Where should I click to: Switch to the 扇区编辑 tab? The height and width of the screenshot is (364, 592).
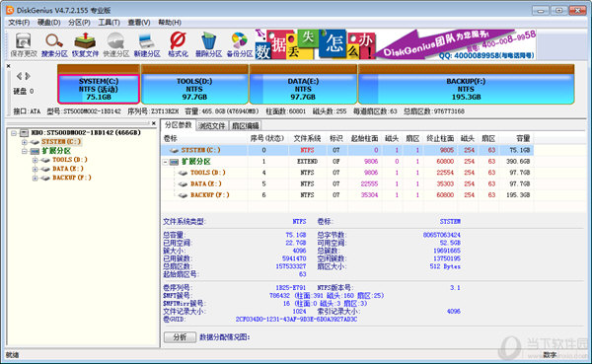pyautogui.click(x=245, y=125)
